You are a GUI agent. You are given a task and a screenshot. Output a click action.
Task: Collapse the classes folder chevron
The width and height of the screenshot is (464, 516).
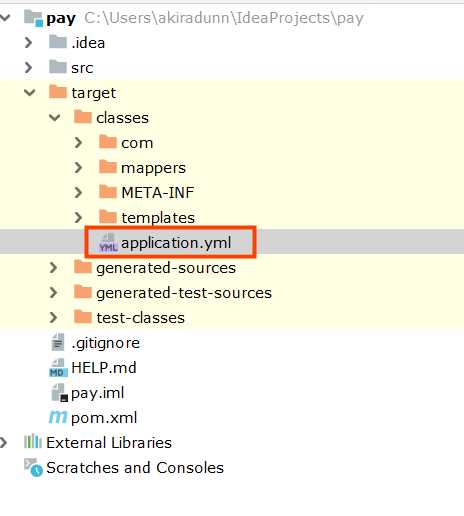point(55,117)
